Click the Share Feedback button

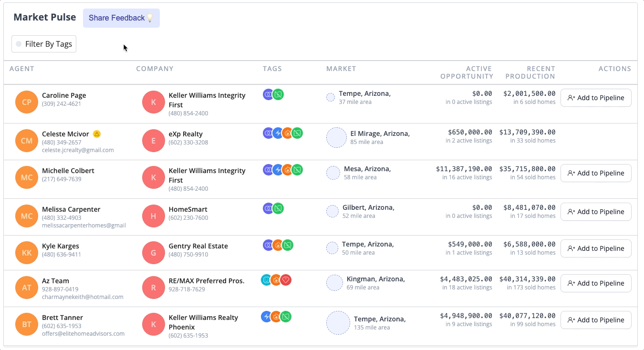121,18
